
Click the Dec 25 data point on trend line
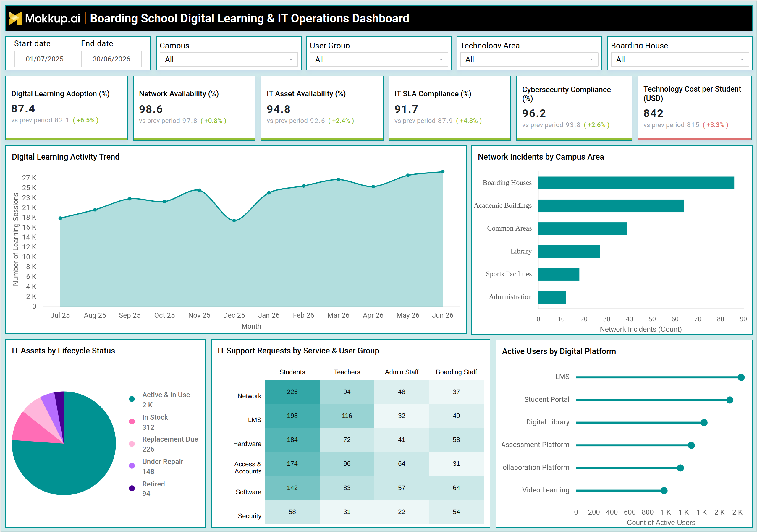tap(234, 220)
